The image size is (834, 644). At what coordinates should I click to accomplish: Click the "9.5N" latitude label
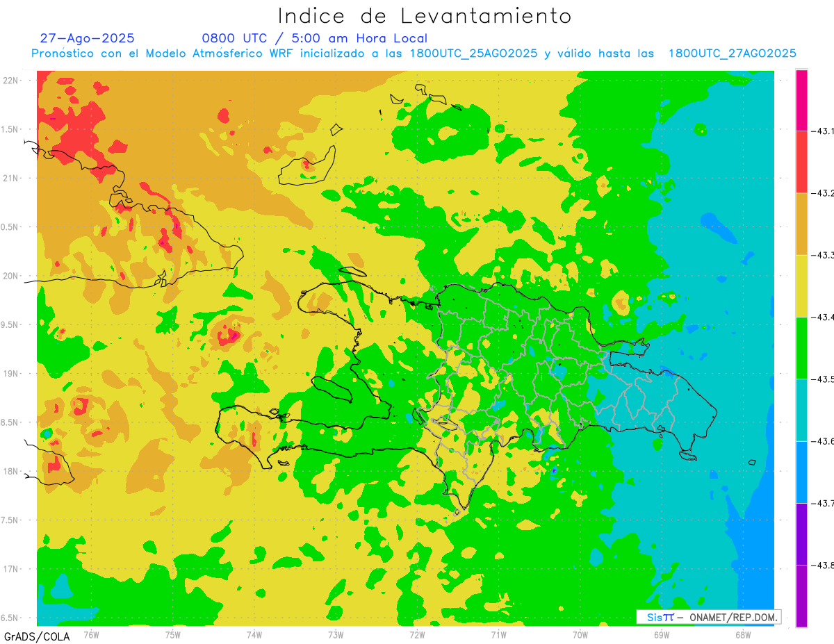[10, 324]
